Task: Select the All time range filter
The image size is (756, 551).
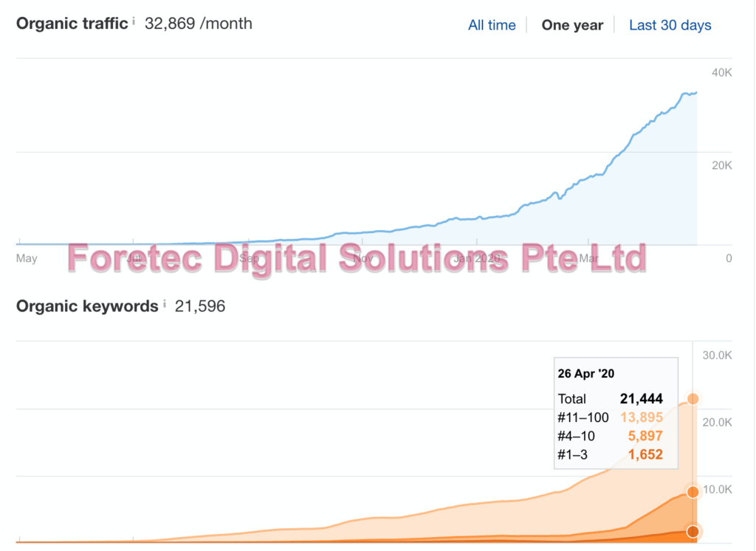Action: coord(492,24)
